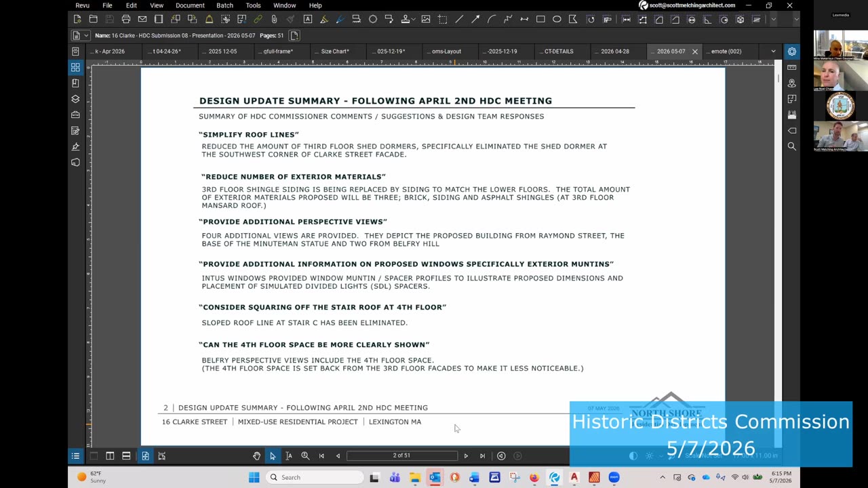Expand the Stamp tool dropdown arrow
868x488 pixels.
(x=414, y=19)
